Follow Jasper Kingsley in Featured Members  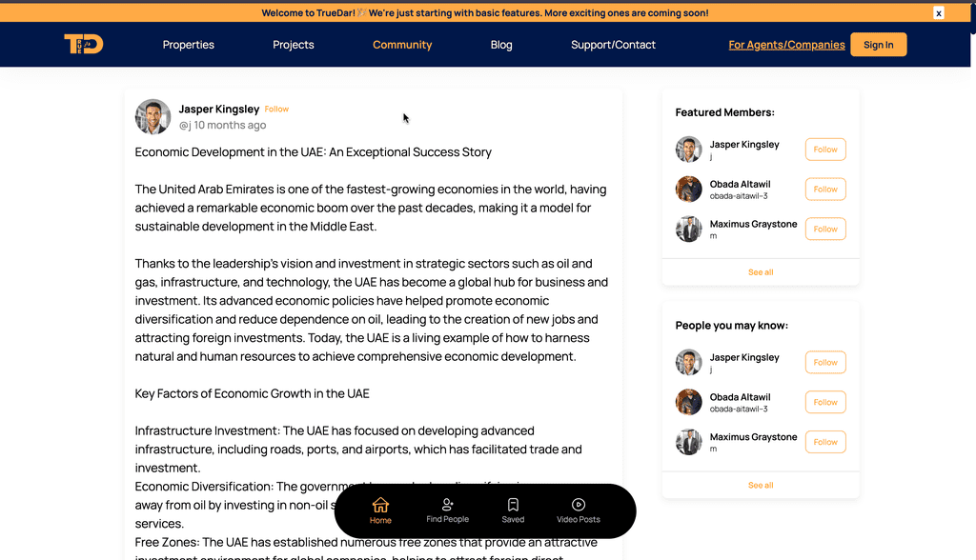[x=825, y=150]
